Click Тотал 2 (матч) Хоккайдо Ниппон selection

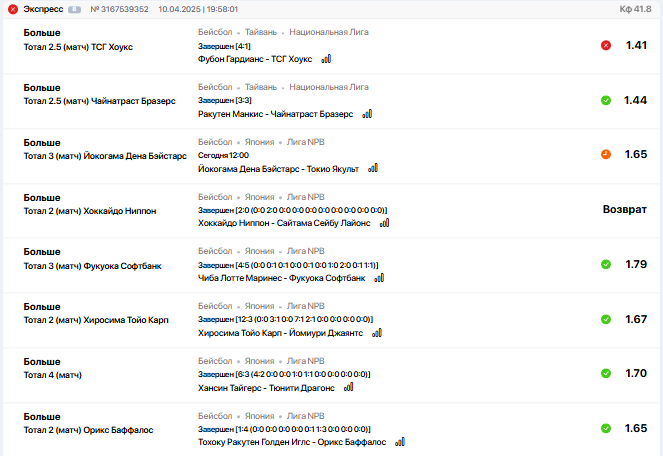tap(90, 211)
